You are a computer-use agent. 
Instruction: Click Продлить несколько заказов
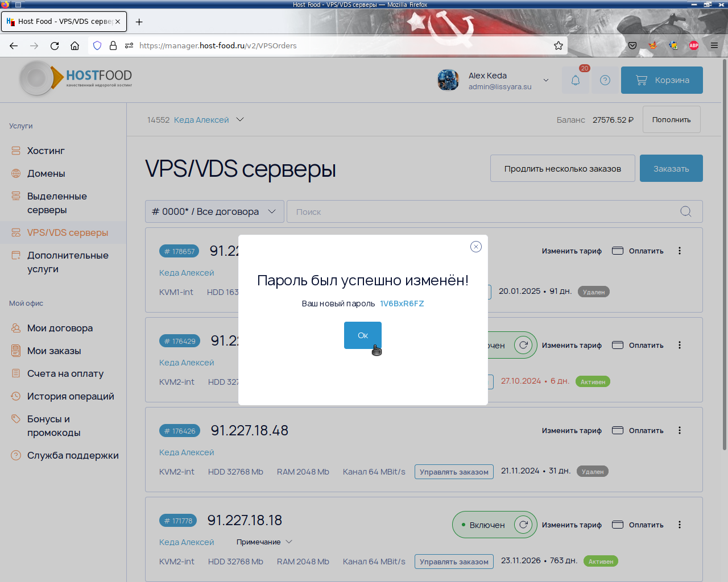[x=562, y=168]
